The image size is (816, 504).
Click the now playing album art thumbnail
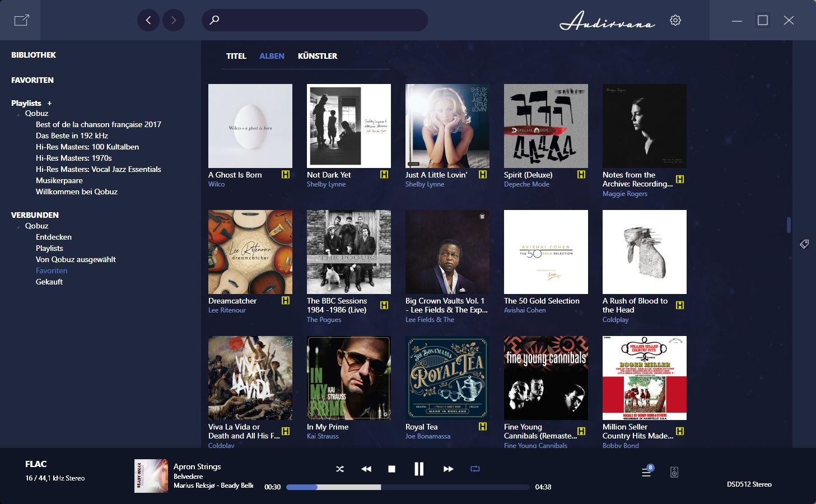151,476
